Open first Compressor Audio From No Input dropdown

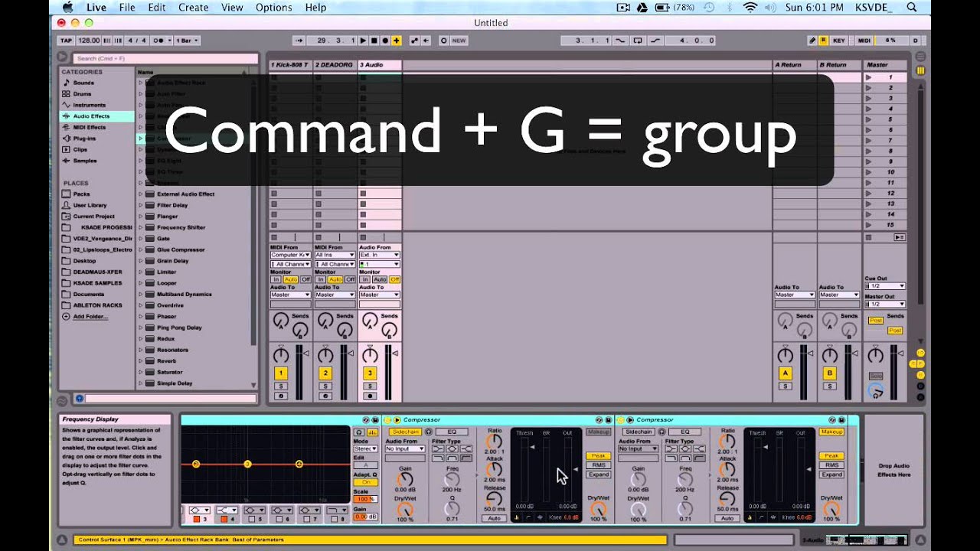point(405,449)
